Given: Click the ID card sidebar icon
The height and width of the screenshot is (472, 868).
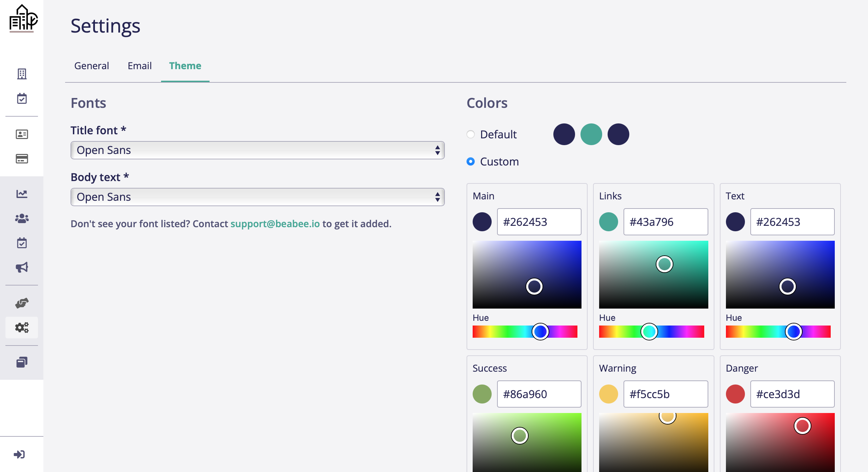Looking at the screenshot, I should [x=22, y=134].
